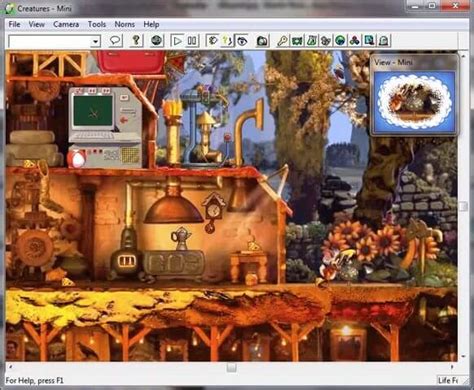Viewport: 474px width, 390px height.
Task: Click the honey pot under small table
Action: 251,279
